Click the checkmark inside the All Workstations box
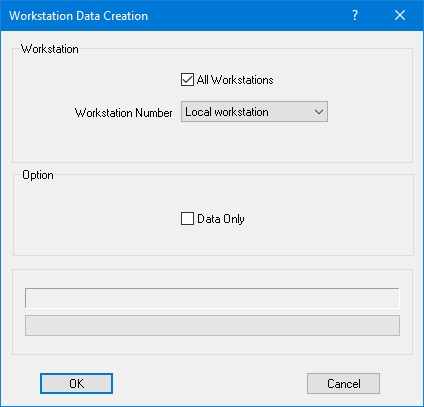 [x=187, y=80]
